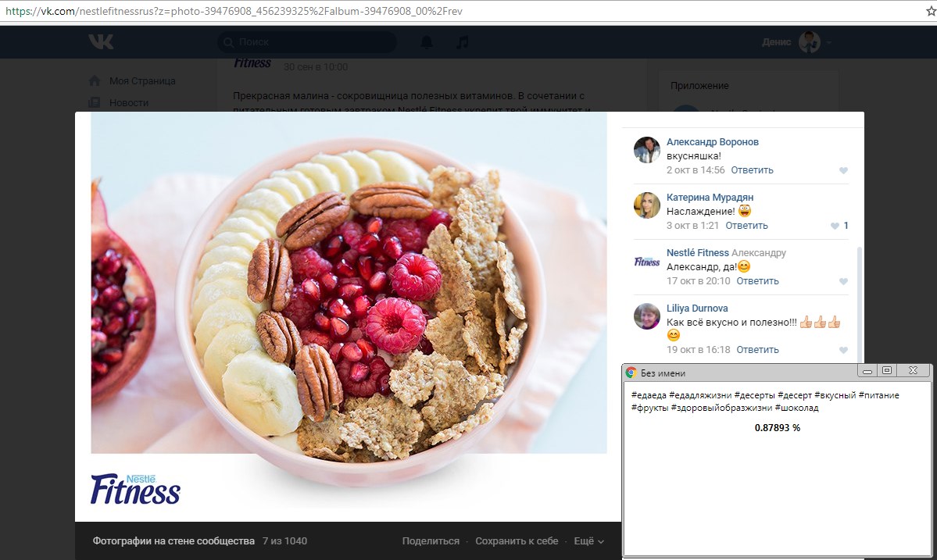937x560 pixels.
Task: Click the Приложение heading in right panel
Action: tap(699, 86)
